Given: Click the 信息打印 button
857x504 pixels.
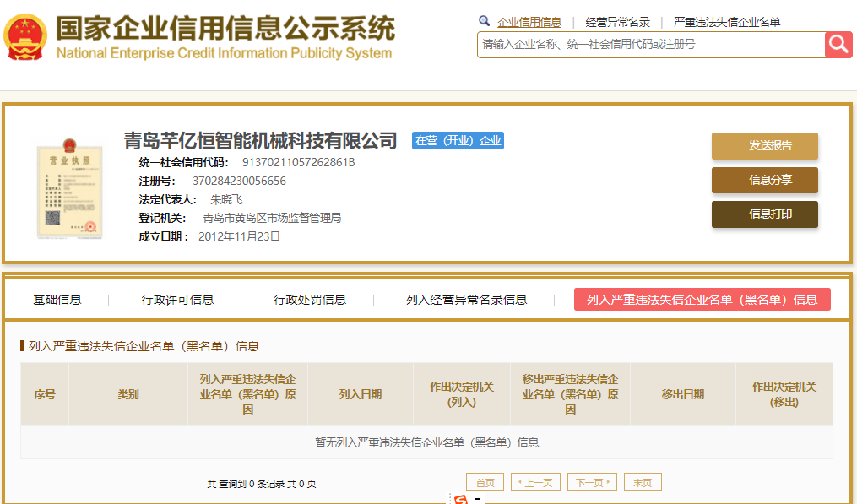Looking at the screenshot, I should coord(765,214).
